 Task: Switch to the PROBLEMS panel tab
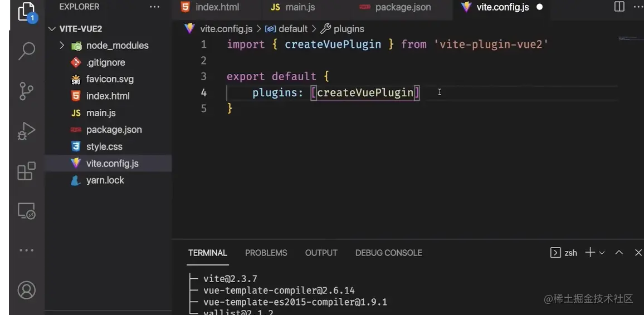tap(266, 253)
